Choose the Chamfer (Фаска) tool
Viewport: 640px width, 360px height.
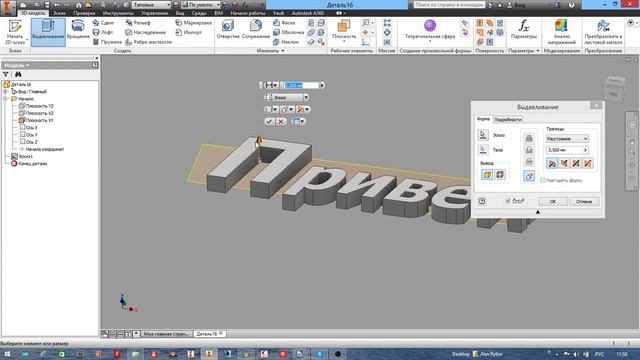pos(284,22)
